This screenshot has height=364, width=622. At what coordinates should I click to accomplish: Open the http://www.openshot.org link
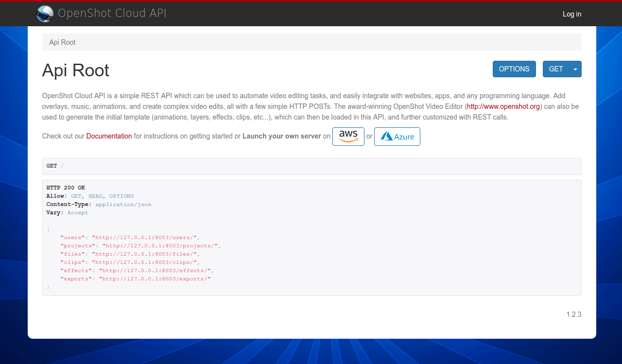pyautogui.click(x=503, y=106)
